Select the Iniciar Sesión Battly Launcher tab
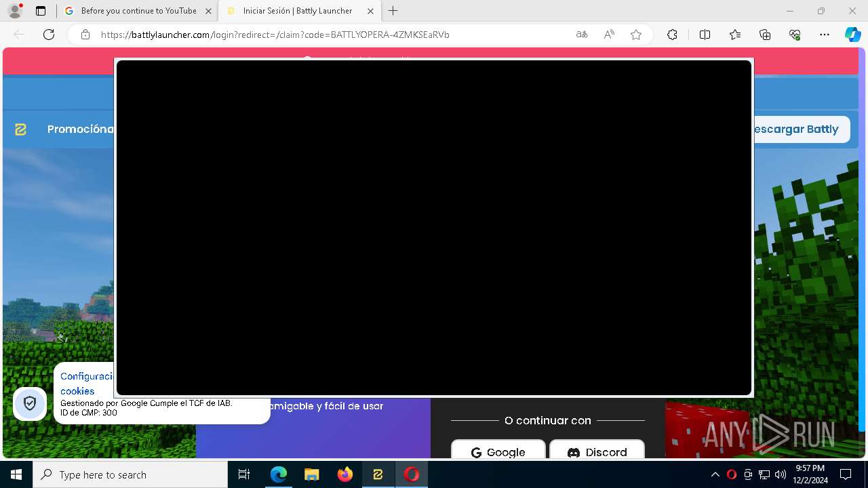The width and height of the screenshot is (868, 488). 298,11
